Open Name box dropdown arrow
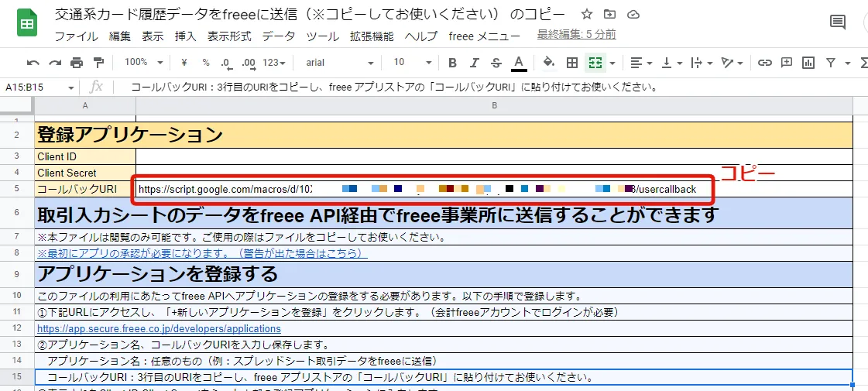 (x=71, y=87)
